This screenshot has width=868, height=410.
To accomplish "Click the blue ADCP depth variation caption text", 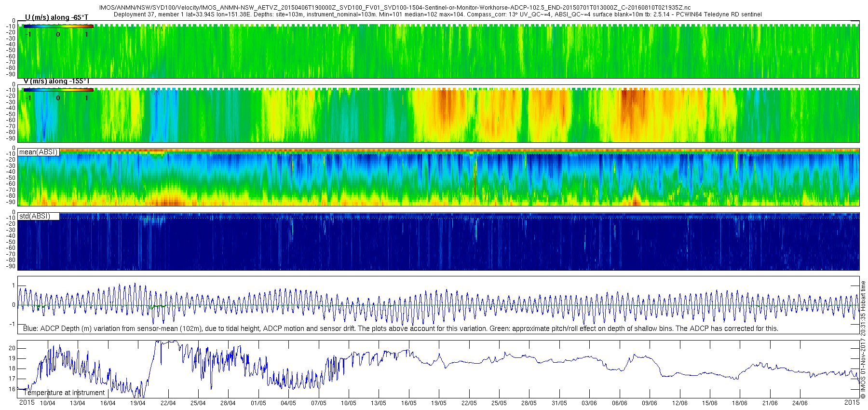I will 400,328.
